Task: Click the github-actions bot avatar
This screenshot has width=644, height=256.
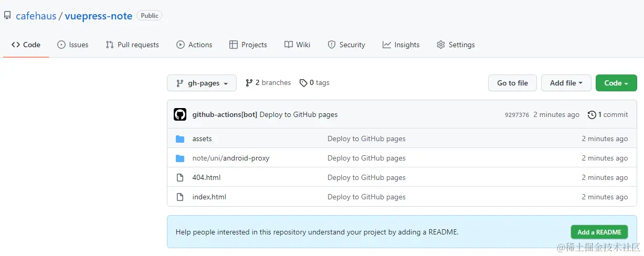Action: 180,114
